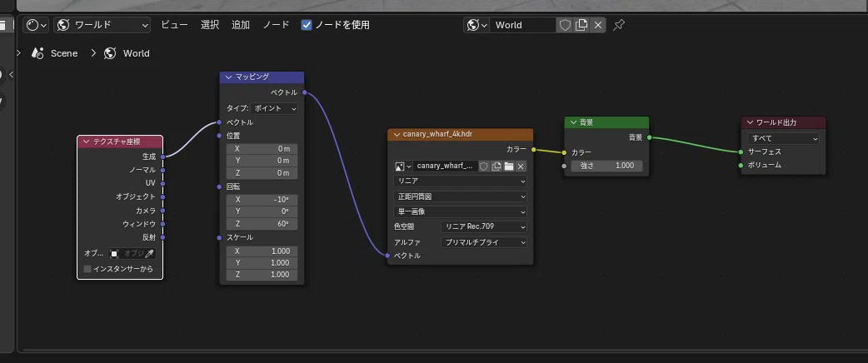Open the ワールド shader type dropdown
Screen dimensions: 868x363
[x=102, y=25]
